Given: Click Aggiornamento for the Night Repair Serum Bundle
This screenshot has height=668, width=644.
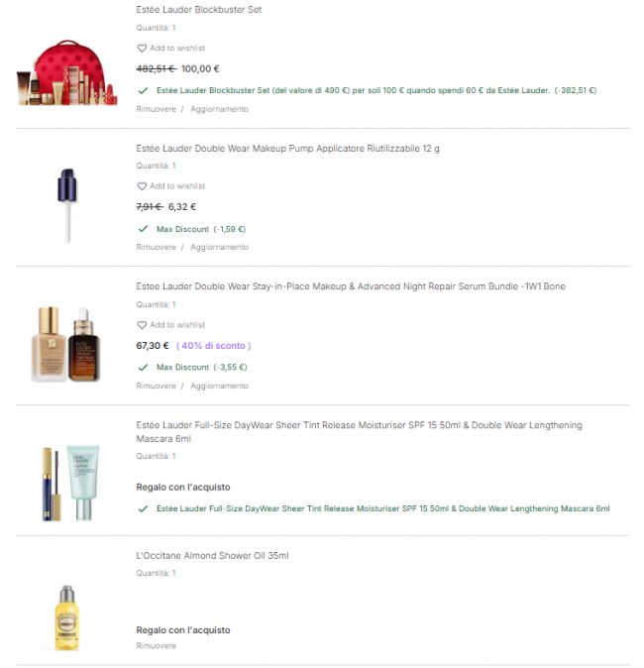Looking at the screenshot, I should [219, 386].
